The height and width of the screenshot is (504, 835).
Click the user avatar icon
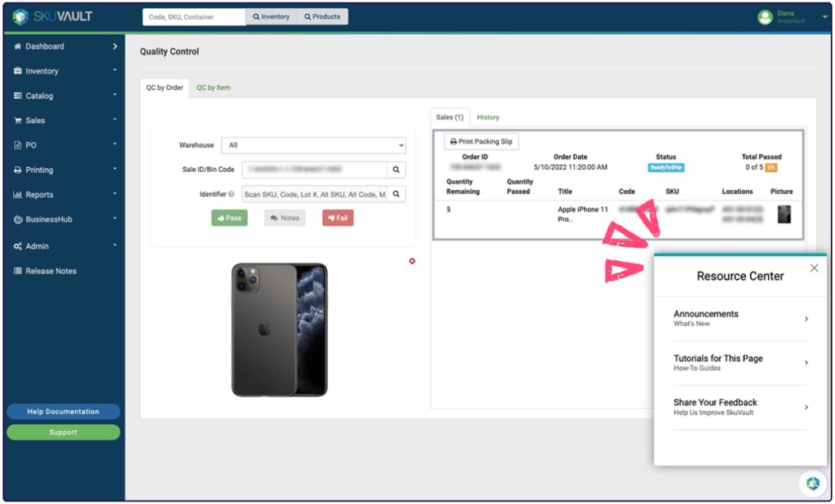pos(765,17)
